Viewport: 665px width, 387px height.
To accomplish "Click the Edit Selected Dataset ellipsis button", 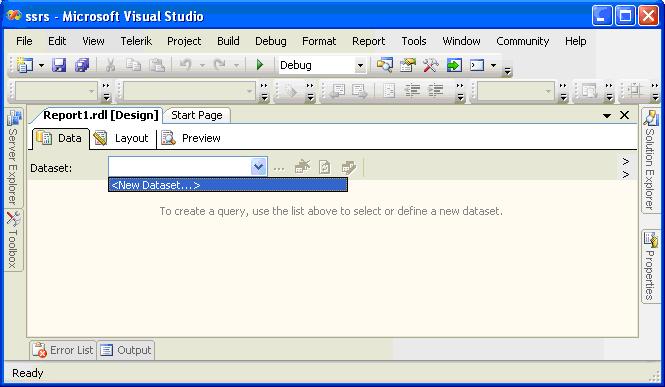I will 279,168.
